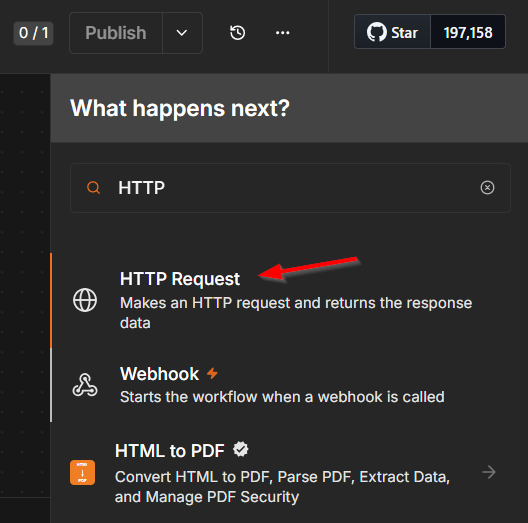Screen dimensions: 528x523
Task: Focus the node search field
Action: (x=290, y=188)
